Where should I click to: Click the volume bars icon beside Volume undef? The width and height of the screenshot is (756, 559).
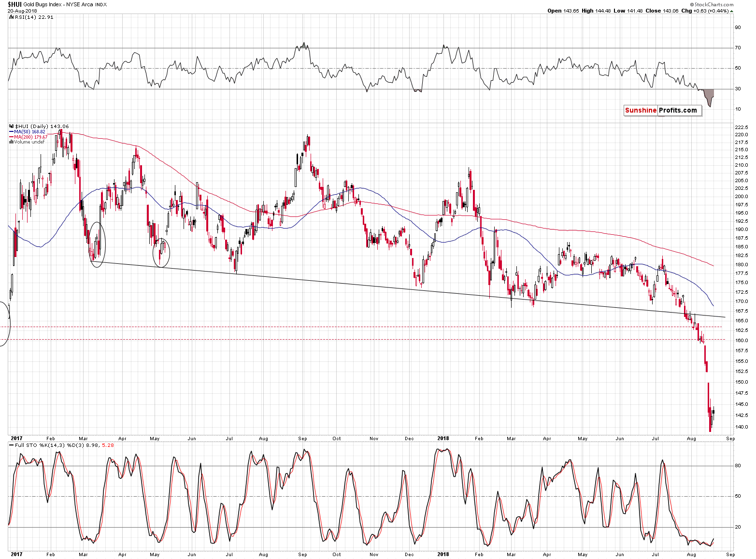click(12, 142)
